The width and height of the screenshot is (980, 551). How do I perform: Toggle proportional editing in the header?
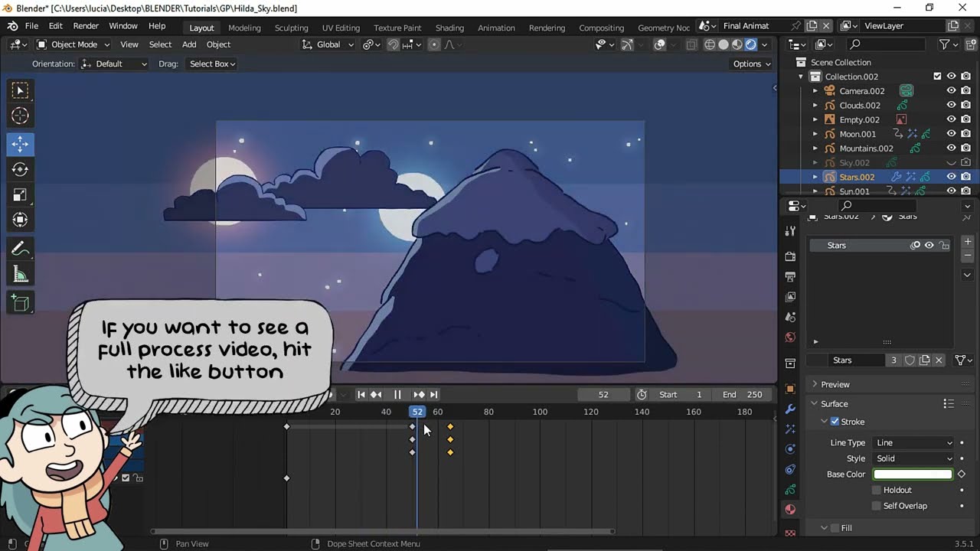[434, 44]
